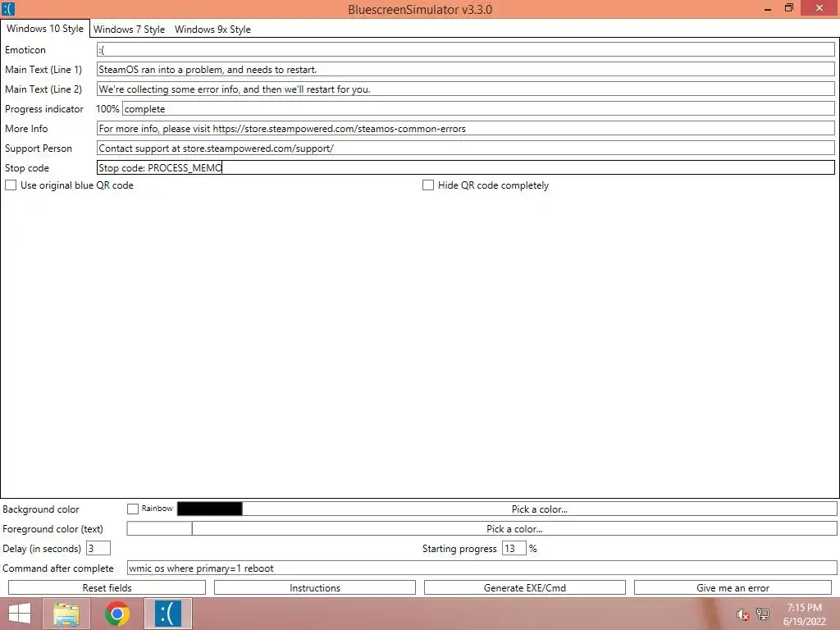Switch to the Windows 10 Style tab
The height and width of the screenshot is (630, 840).
[x=45, y=29]
